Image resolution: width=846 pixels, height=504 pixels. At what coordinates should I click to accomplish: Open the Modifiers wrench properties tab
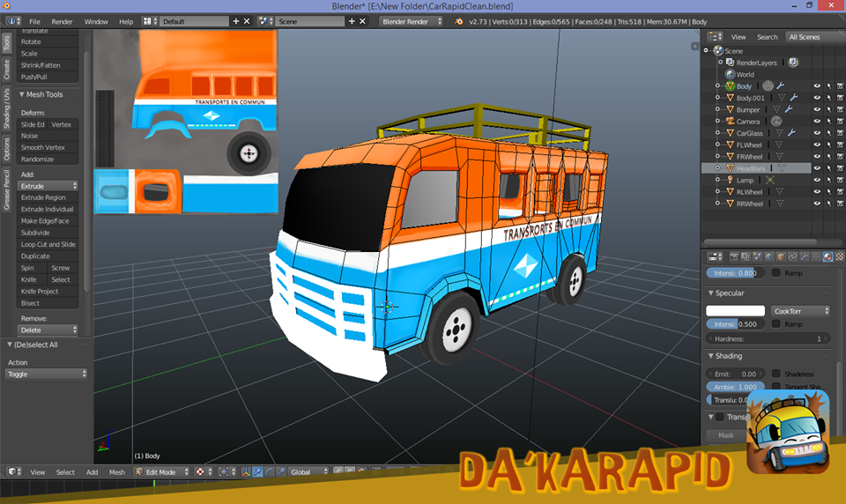coord(805,256)
